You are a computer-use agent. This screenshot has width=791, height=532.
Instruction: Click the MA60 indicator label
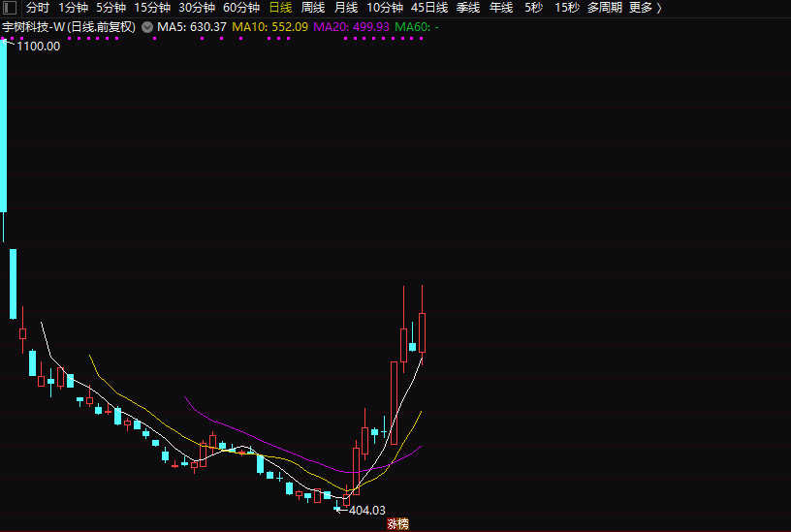[417, 27]
